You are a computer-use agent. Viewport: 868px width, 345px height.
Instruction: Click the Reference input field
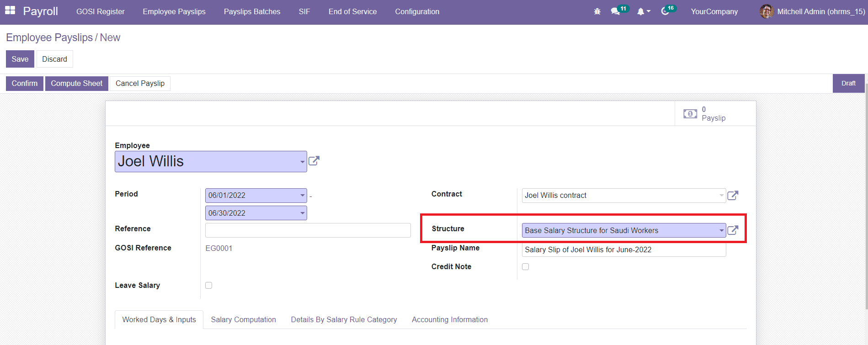click(308, 230)
